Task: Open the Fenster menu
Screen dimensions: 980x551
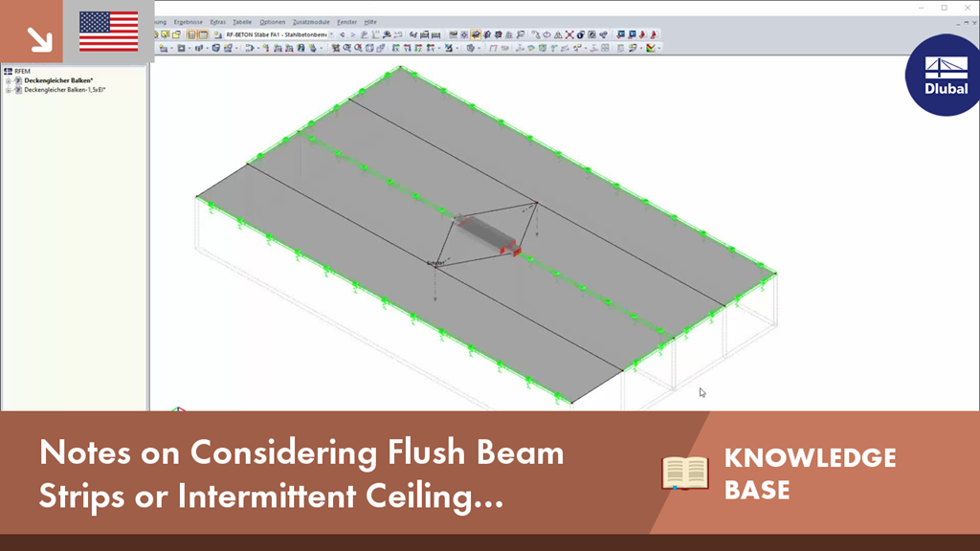Action: 346,22
